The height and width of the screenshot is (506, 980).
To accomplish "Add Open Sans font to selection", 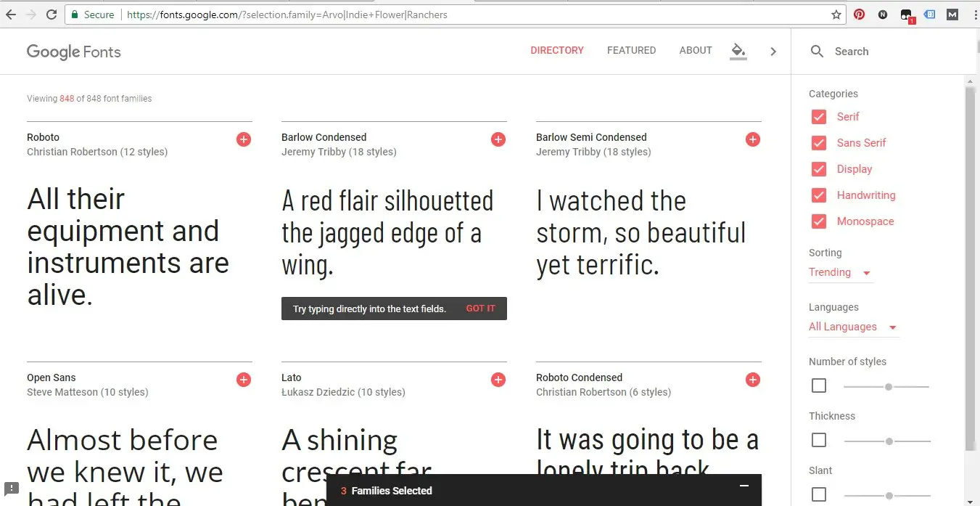I will point(244,380).
